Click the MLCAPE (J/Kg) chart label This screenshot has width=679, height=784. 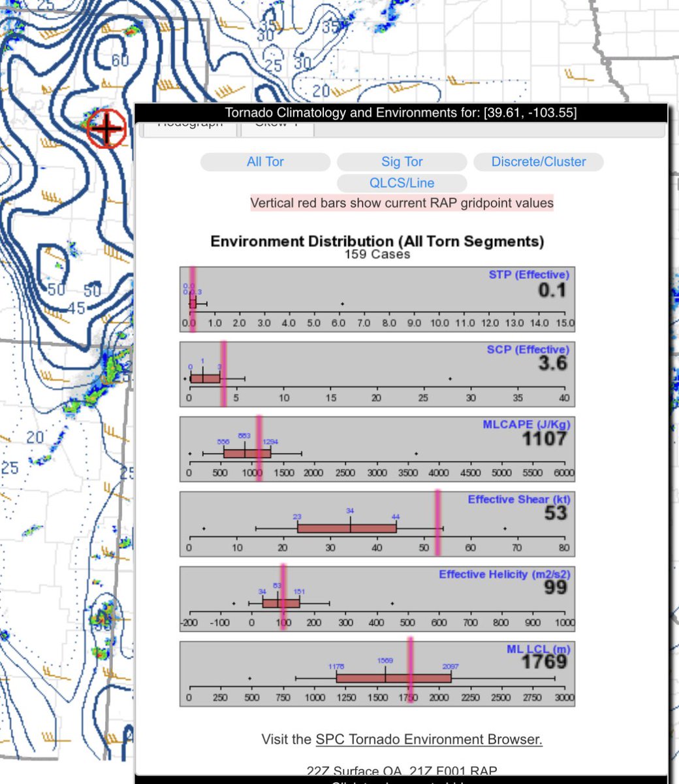tap(526, 425)
